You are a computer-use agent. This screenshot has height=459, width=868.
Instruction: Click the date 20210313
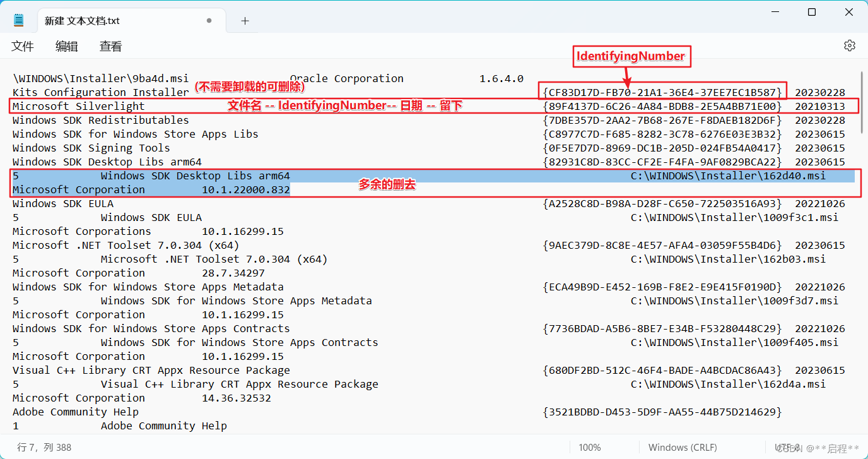[820, 106]
